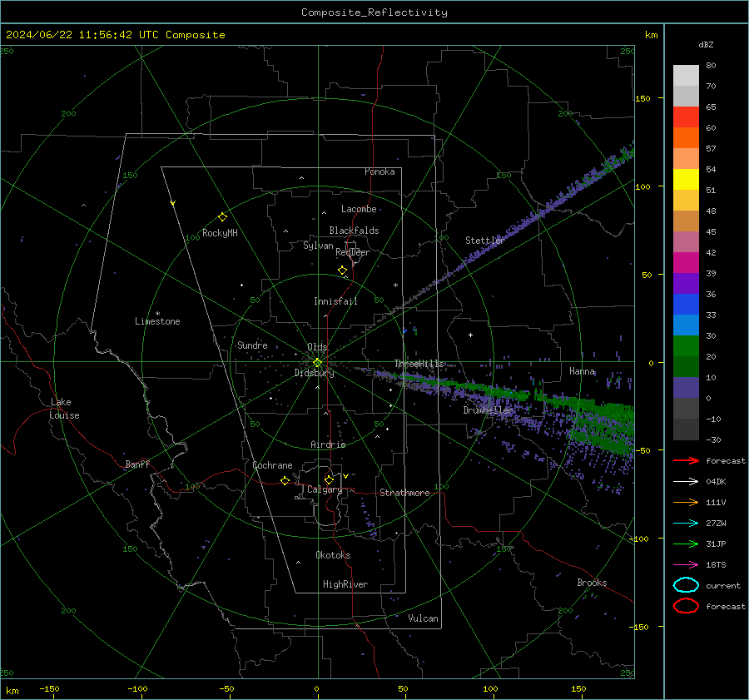This screenshot has height=700, width=749.
Task: Click the ThreeHills label
Action: click(419, 364)
